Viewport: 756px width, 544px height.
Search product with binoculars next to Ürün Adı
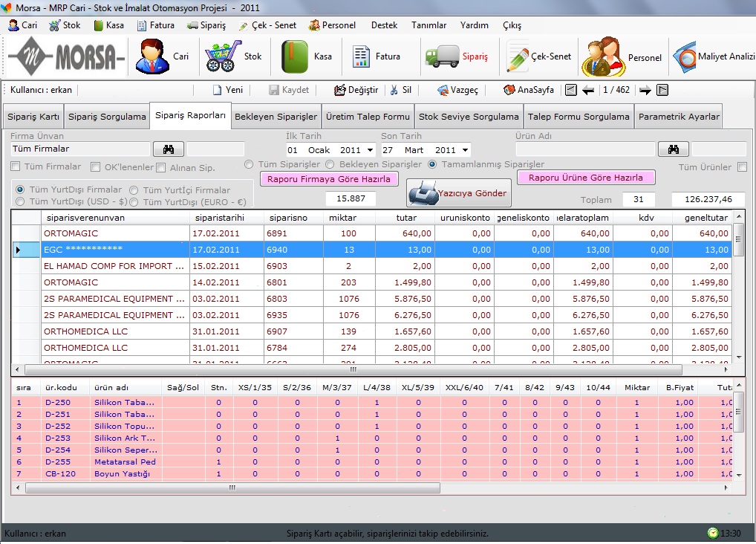(x=673, y=149)
